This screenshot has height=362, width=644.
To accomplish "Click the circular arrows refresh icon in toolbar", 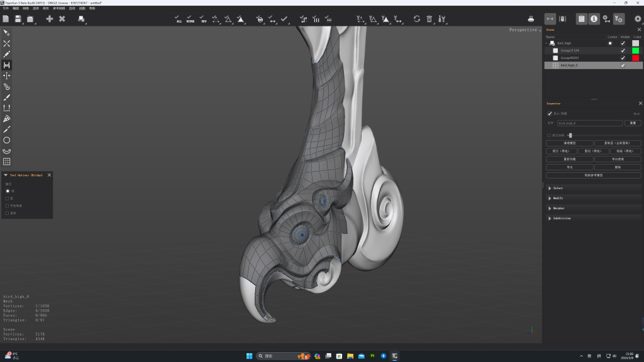I will 416,19.
